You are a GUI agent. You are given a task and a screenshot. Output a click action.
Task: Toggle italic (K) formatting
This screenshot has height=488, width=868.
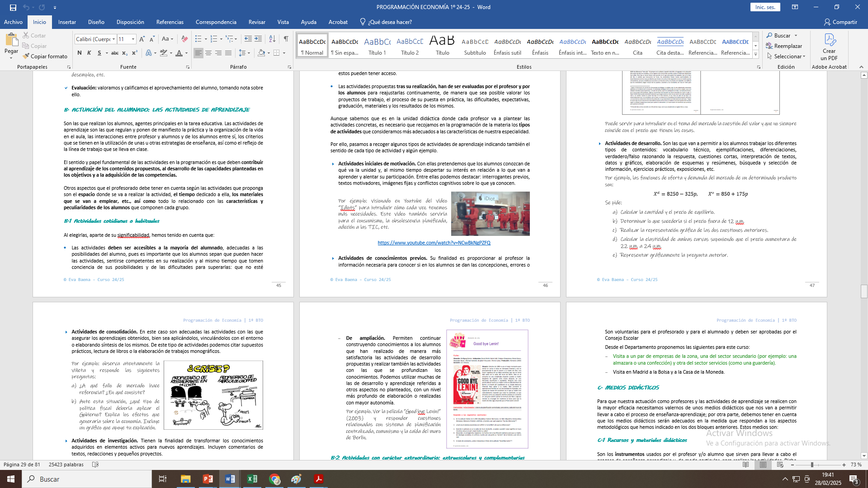89,53
